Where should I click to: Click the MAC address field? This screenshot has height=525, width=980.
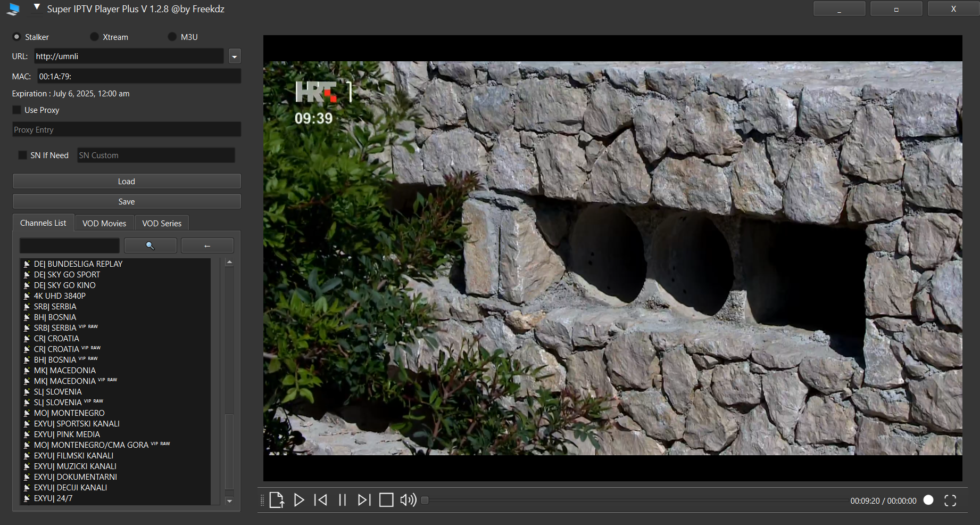139,76
